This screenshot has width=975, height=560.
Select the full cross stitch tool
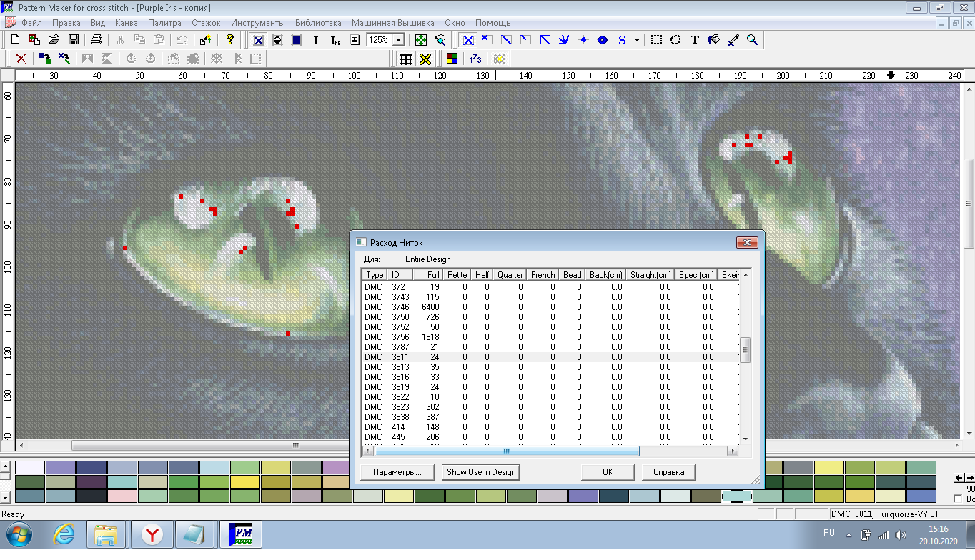click(x=468, y=40)
